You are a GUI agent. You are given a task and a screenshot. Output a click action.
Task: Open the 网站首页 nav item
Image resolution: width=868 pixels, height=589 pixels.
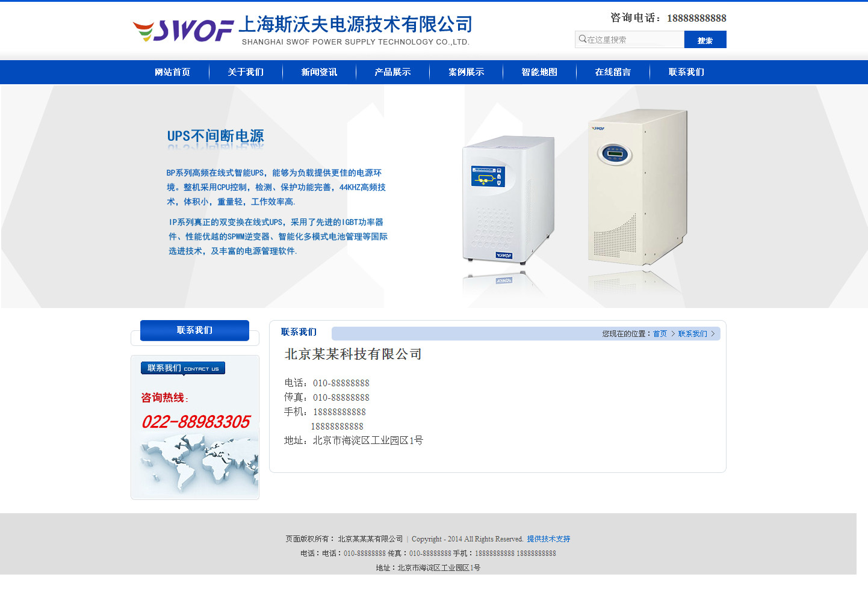172,72
